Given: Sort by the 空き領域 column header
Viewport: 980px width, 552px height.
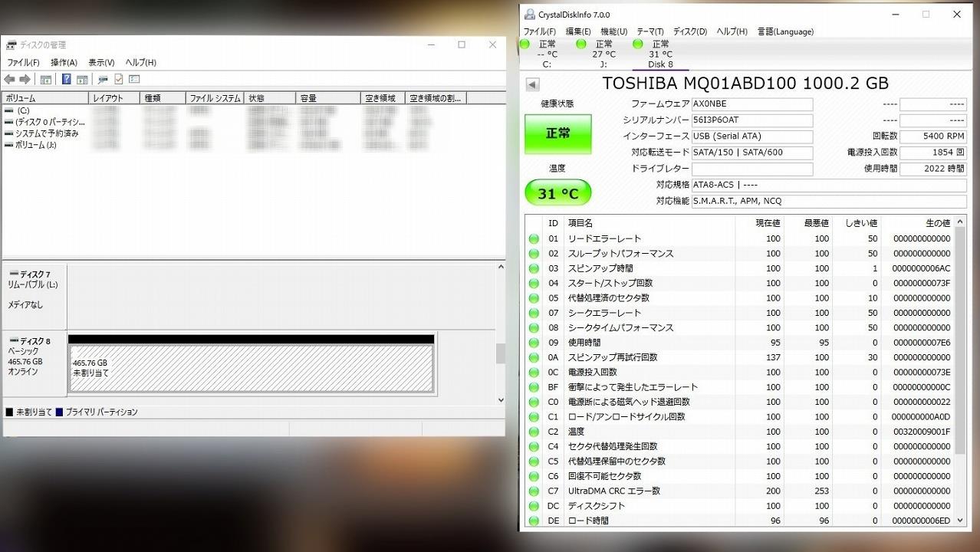Looking at the screenshot, I should coord(383,98).
